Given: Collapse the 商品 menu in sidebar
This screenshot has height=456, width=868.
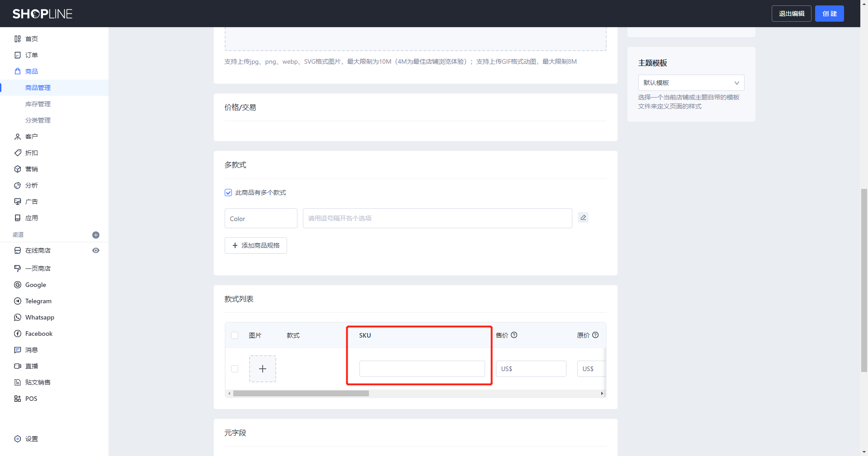Looking at the screenshot, I should coord(32,71).
